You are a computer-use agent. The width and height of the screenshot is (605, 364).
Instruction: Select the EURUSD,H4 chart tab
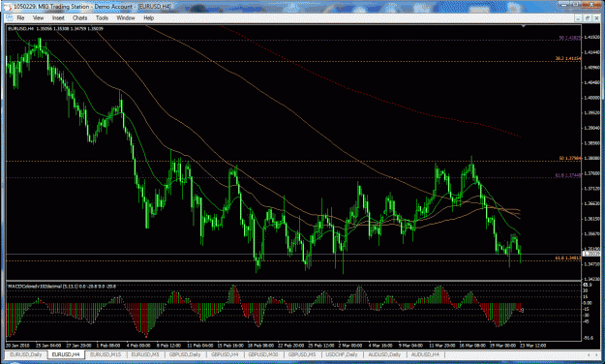[x=66, y=354]
